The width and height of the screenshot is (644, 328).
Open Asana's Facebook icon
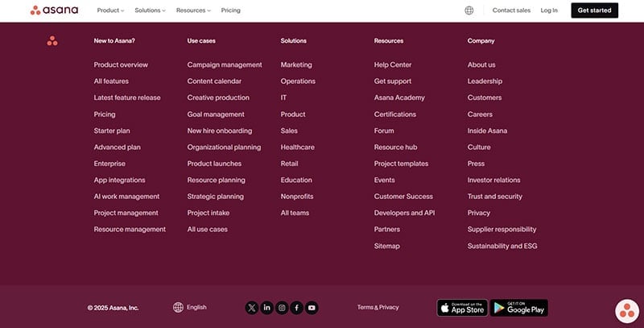[296, 307]
